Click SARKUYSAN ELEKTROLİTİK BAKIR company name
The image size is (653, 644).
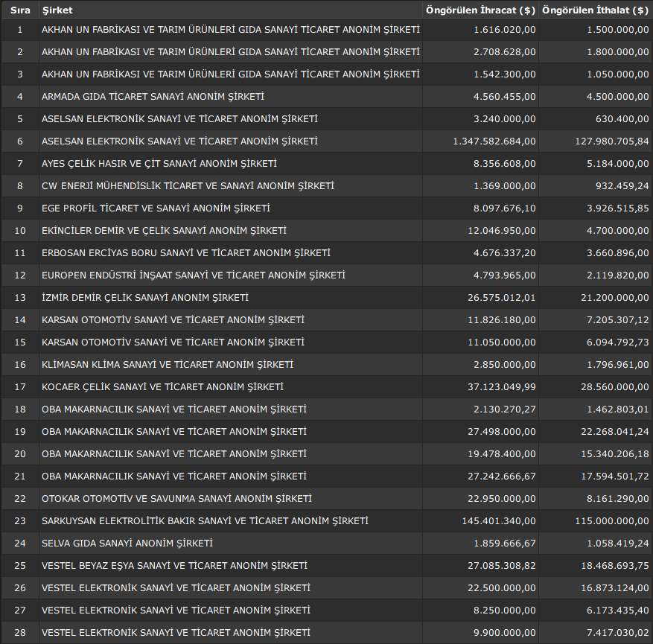205,520
